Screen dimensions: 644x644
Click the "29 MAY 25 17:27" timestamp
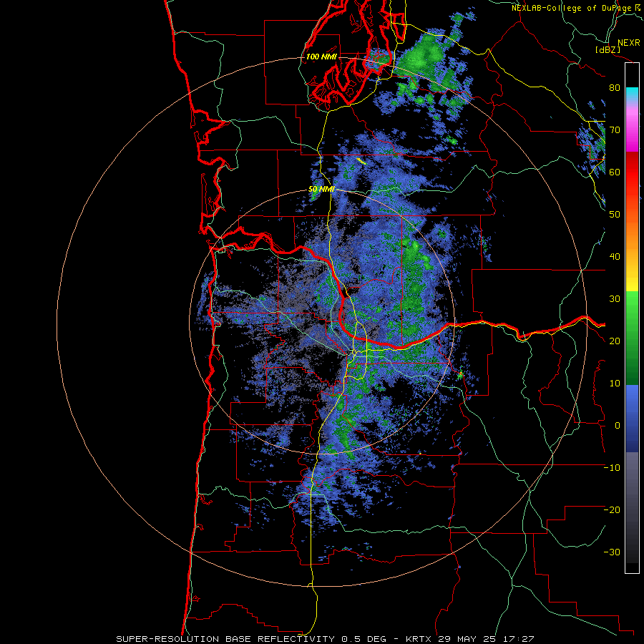point(486,639)
